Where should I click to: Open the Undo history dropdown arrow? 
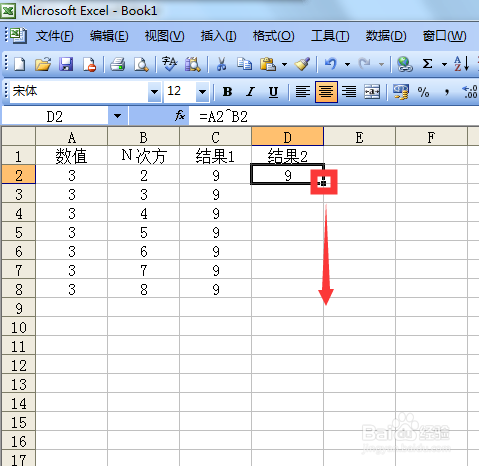(347, 64)
